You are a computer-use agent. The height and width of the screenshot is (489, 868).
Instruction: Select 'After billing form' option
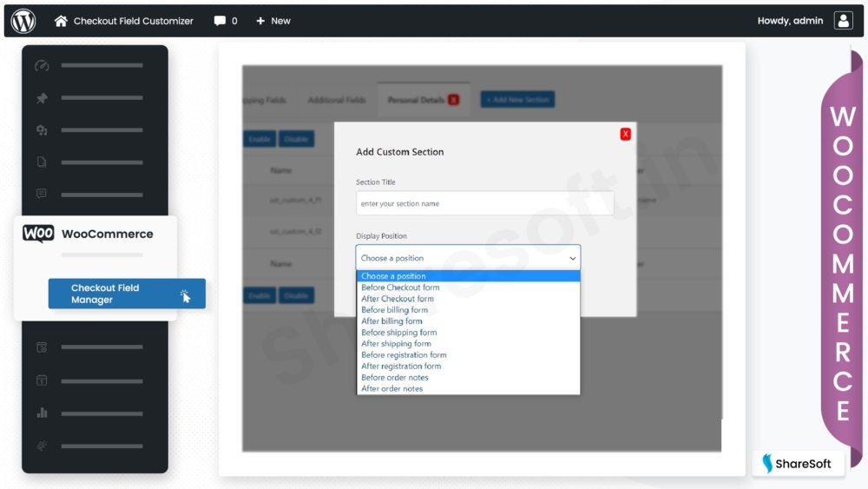coord(469,321)
